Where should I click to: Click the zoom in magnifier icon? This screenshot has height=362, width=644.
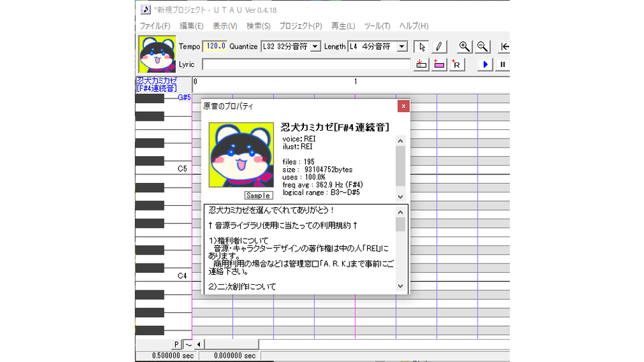pos(464,46)
